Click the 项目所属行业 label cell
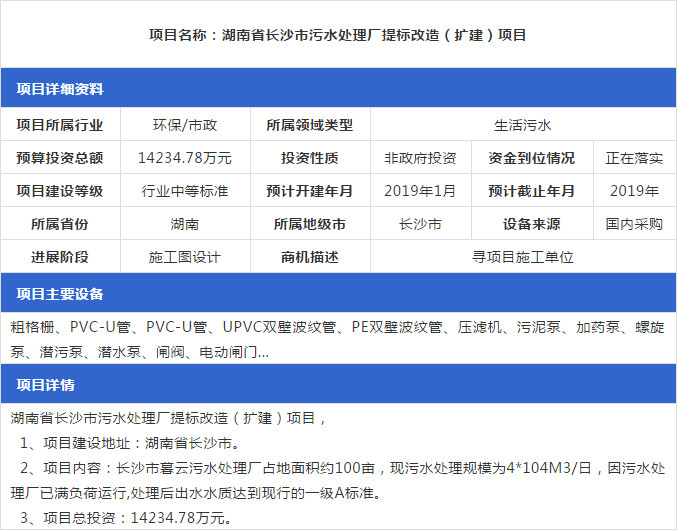The image size is (677, 530). [x=60, y=125]
